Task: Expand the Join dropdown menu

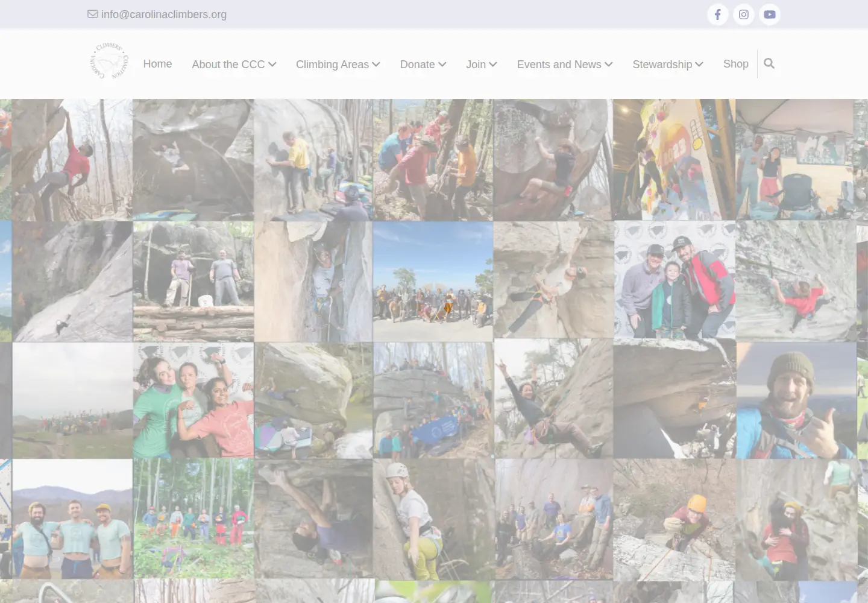Action: tap(481, 65)
